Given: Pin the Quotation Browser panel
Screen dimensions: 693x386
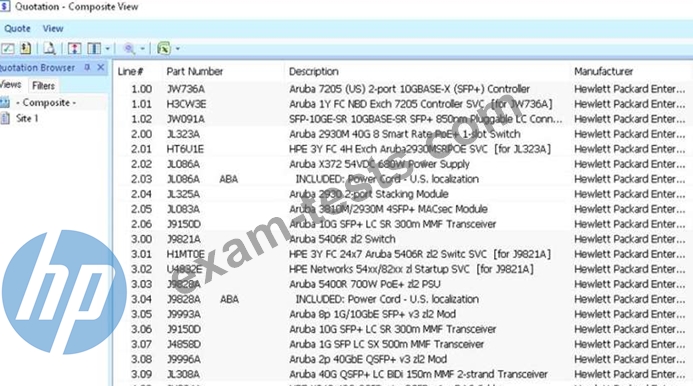Looking at the screenshot, I should pos(87,67).
